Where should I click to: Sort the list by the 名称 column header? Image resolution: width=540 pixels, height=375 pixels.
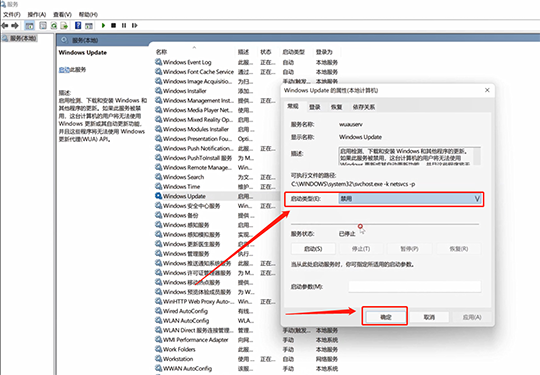161,52
